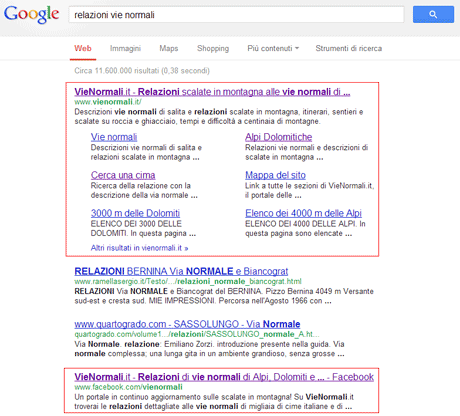Open the 3000 m delle Dolomiti sitelink

[x=135, y=213]
